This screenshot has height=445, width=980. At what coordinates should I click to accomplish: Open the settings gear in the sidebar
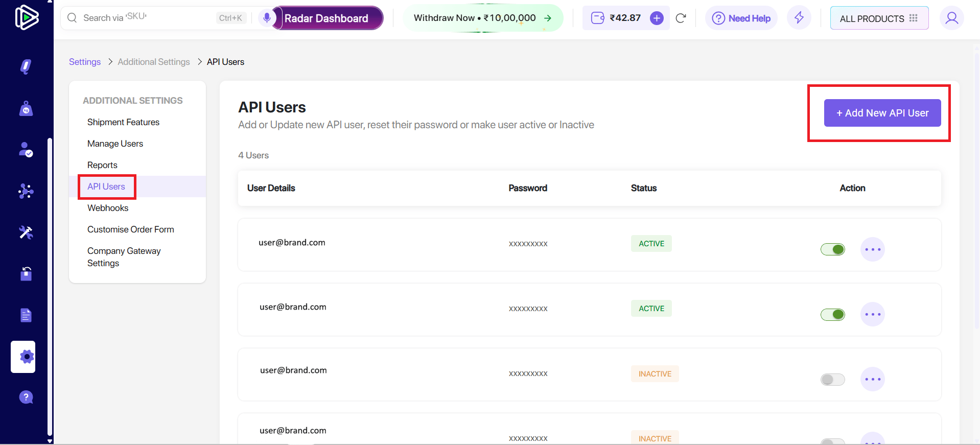pyautogui.click(x=23, y=357)
